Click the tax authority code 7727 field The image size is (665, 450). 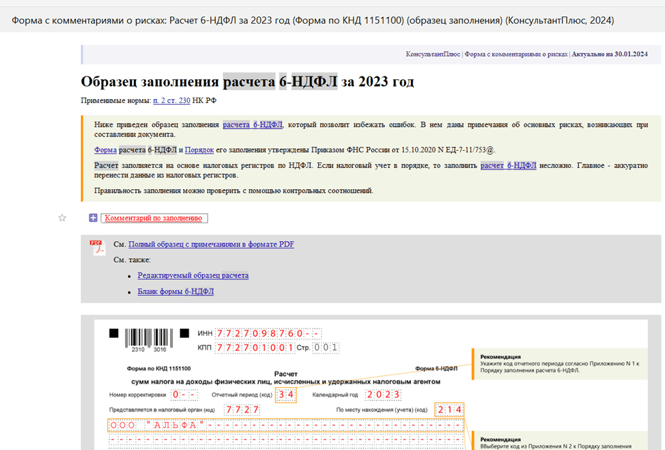click(x=243, y=410)
